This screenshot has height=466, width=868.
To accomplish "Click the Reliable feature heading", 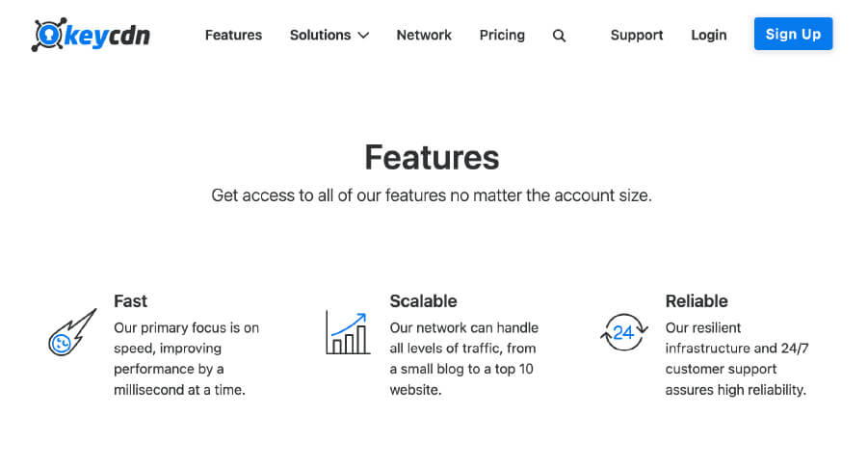I will pos(697,300).
